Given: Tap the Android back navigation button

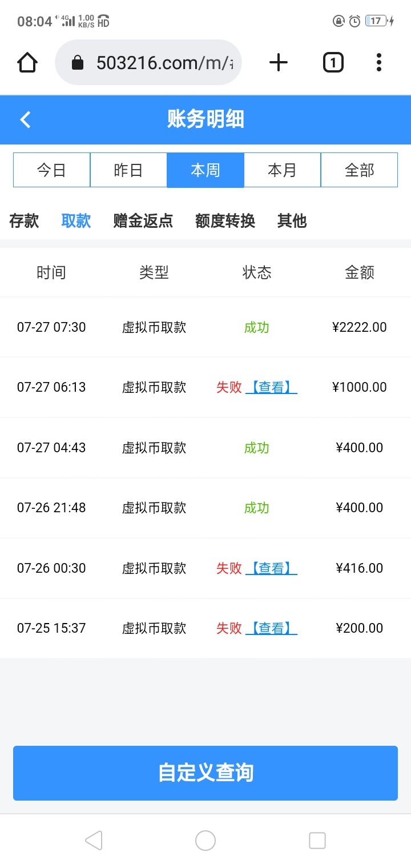Looking at the screenshot, I should pyautogui.click(x=93, y=841).
